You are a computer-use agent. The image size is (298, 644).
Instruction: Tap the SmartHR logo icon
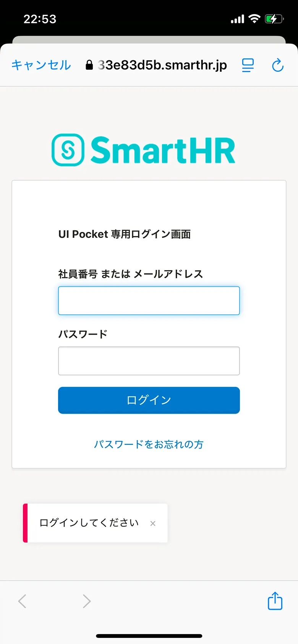[x=67, y=149]
